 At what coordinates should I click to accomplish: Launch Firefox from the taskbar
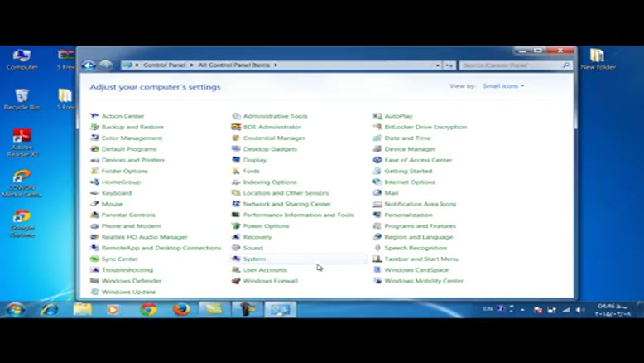(181, 309)
